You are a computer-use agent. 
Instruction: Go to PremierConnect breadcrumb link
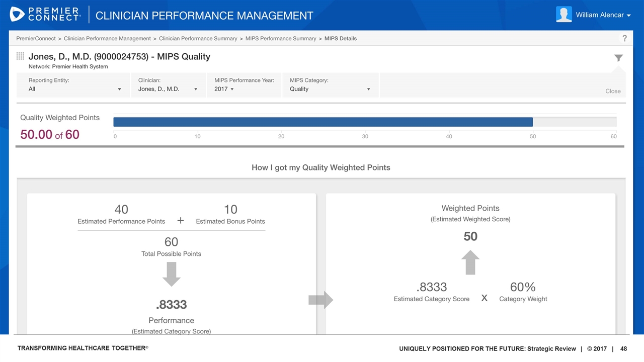coord(36,38)
